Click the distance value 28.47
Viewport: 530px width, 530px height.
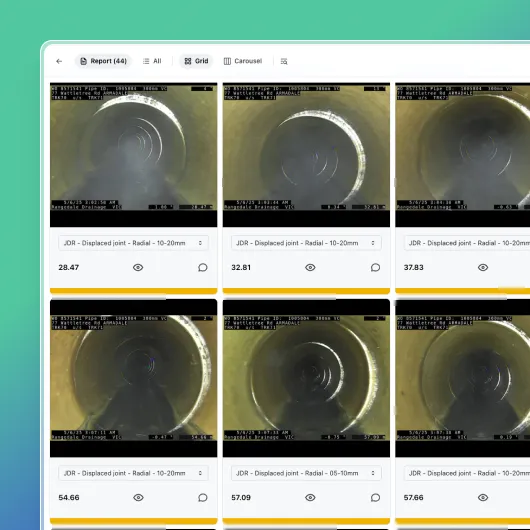pos(69,267)
